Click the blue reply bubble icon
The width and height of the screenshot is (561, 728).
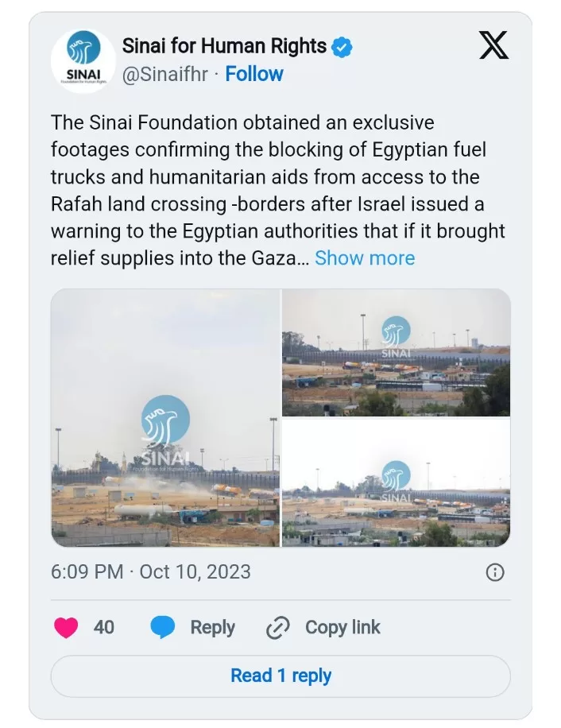click(x=163, y=628)
